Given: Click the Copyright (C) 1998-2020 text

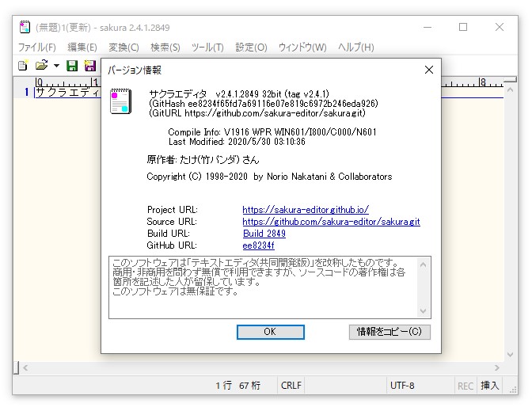Looking at the screenshot, I should pyautogui.click(x=269, y=177).
